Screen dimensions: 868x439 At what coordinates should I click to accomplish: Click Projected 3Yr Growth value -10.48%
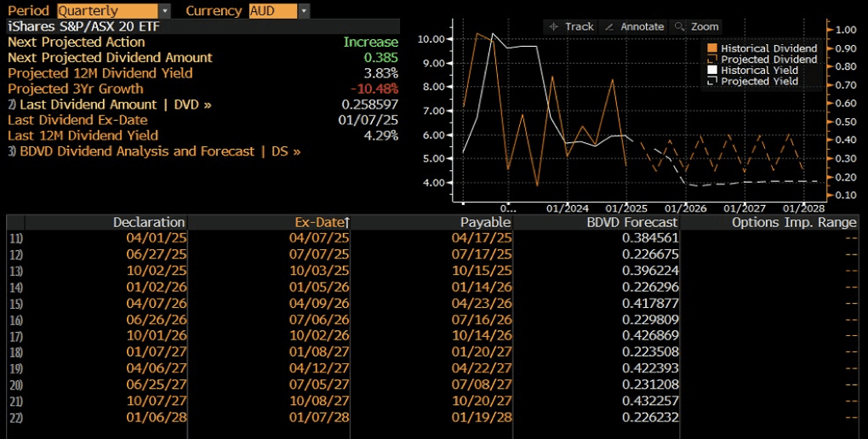374,88
